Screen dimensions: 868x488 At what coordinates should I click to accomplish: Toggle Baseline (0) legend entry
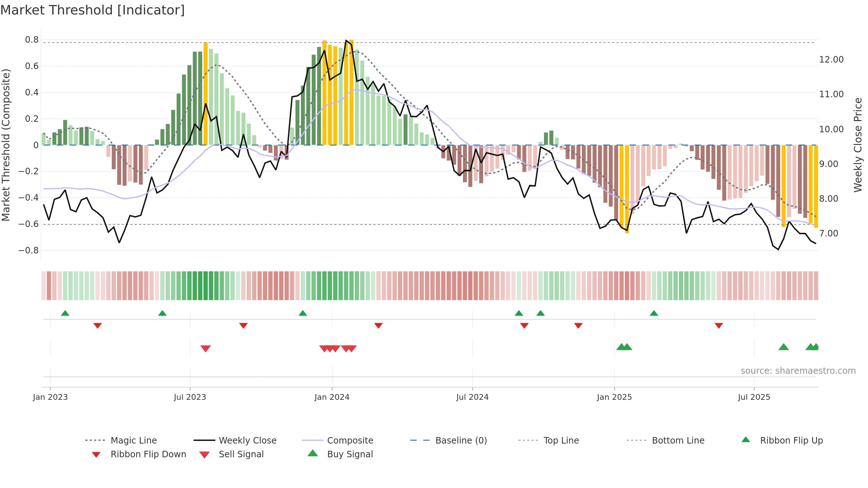[x=448, y=440]
